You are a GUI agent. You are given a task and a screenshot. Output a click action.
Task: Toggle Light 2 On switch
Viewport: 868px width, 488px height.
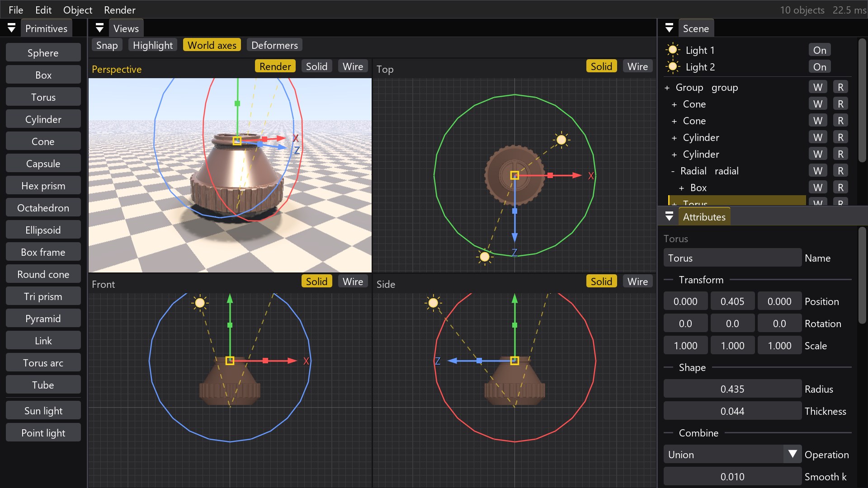[x=820, y=67]
